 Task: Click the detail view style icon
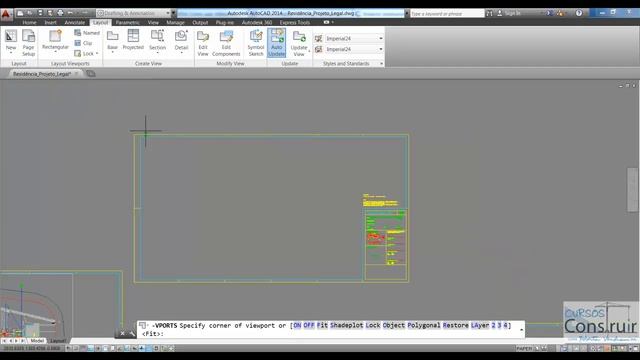(318, 49)
